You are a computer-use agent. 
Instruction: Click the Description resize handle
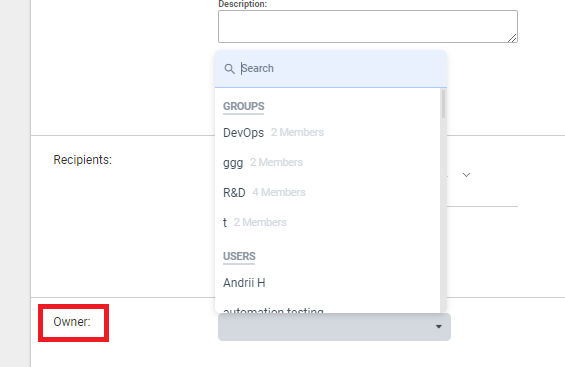[512, 38]
